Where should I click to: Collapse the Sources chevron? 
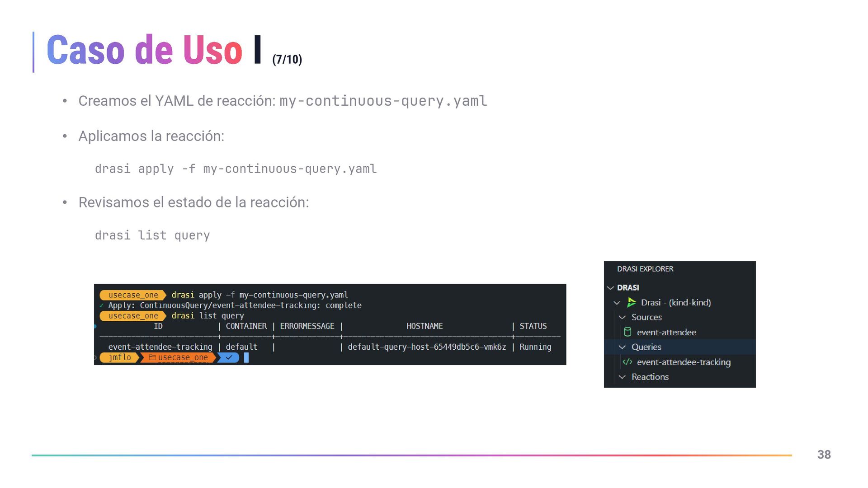pyautogui.click(x=622, y=318)
